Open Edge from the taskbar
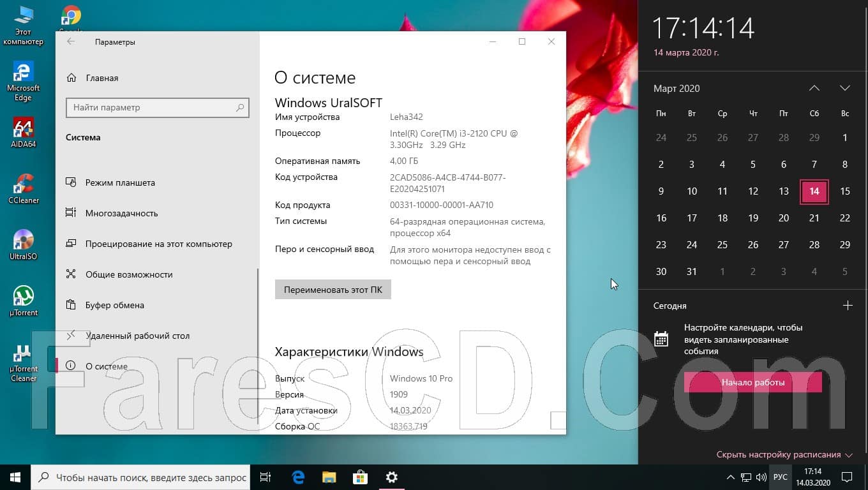Screen dimensions: 868x490 tap(298, 477)
